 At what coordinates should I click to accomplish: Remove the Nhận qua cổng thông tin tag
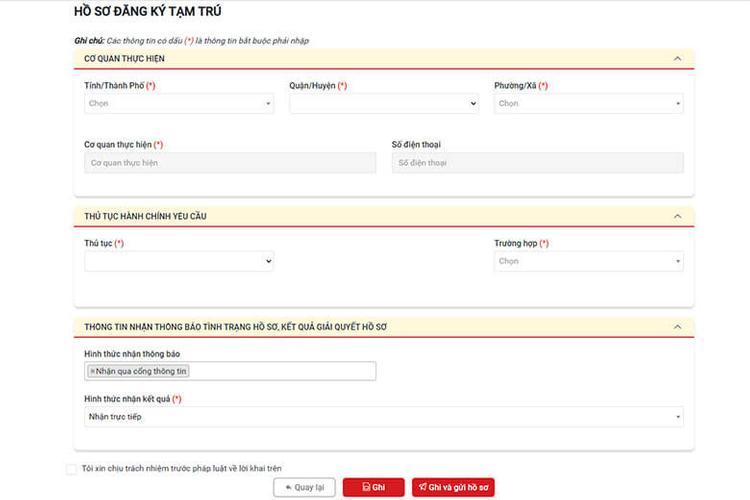pos(92,371)
